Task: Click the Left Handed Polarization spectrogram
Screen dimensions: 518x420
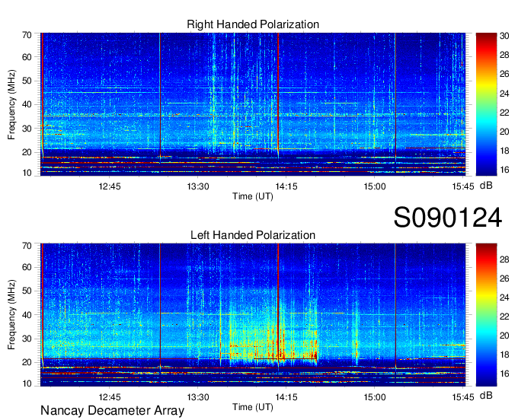Action: tap(253, 315)
